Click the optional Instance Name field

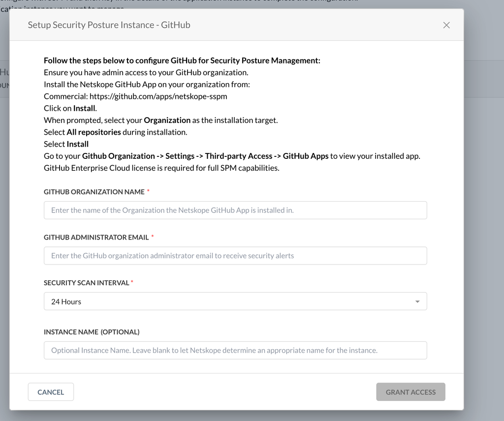pos(235,350)
